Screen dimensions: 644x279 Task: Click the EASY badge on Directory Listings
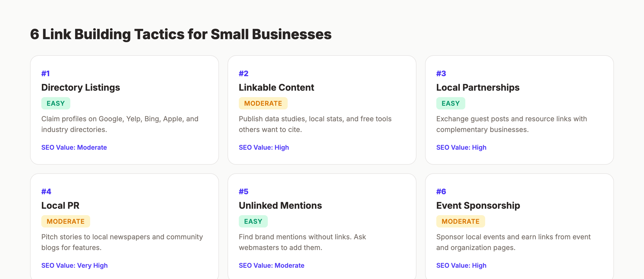(56, 103)
